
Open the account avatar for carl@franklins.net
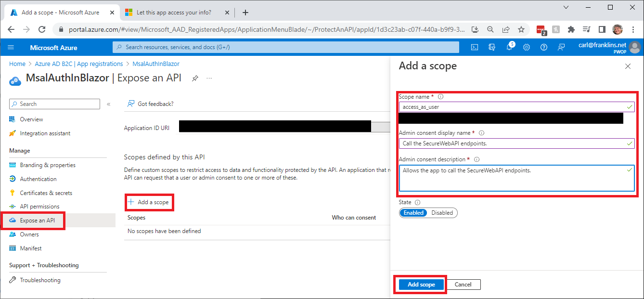[635, 47]
